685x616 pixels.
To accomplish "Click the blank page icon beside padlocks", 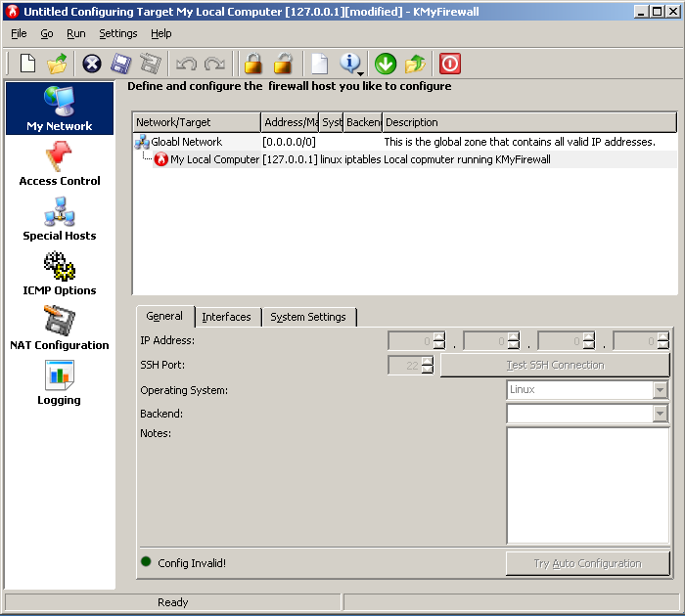I will pyautogui.click(x=320, y=64).
